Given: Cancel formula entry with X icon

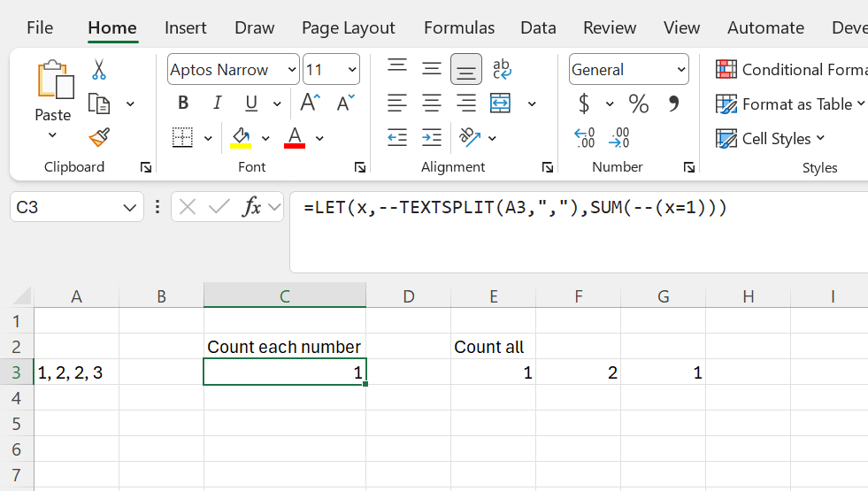Looking at the screenshot, I should pos(188,207).
